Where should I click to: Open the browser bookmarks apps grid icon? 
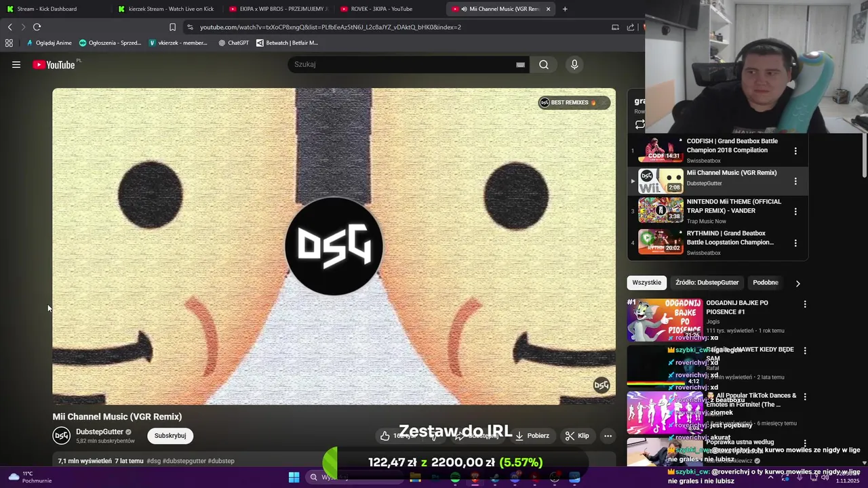[9, 43]
